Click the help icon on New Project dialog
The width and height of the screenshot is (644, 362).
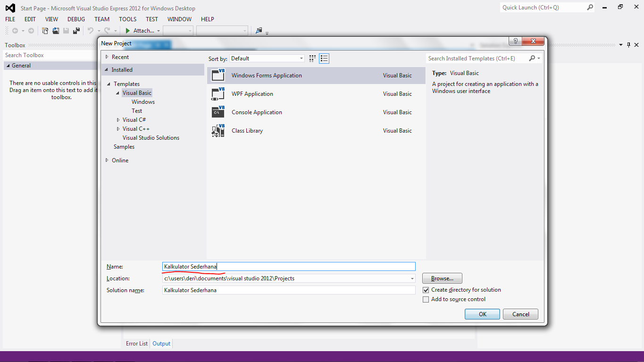point(514,41)
